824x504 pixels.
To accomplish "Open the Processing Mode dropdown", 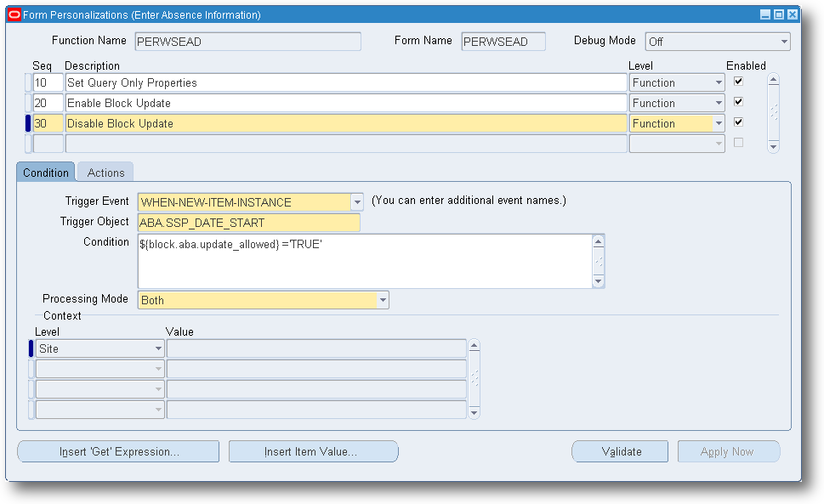I will (x=384, y=300).
